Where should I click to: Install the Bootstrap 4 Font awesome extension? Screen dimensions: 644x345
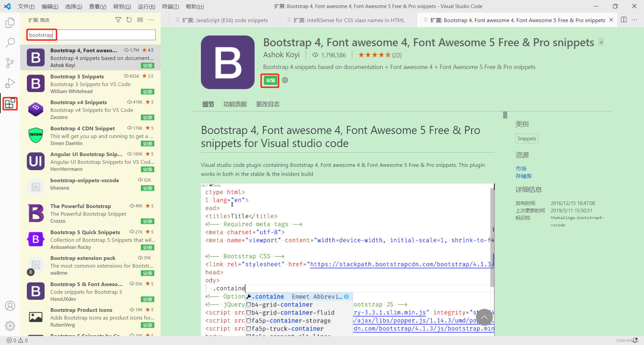coord(271,80)
